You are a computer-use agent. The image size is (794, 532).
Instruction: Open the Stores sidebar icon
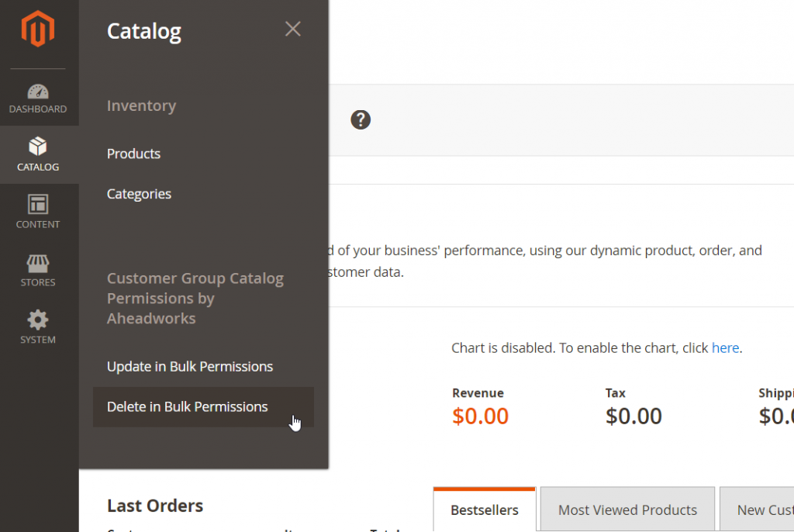[37, 268]
